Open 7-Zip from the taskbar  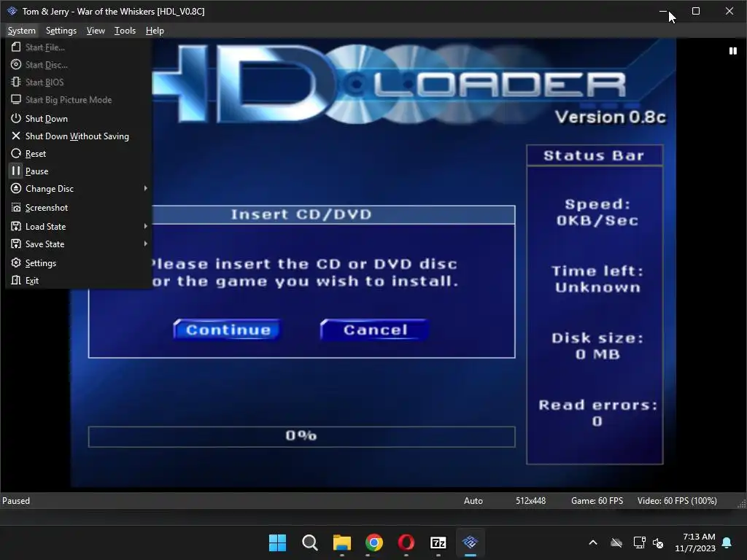pyautogui.click(x=438, y=542)
